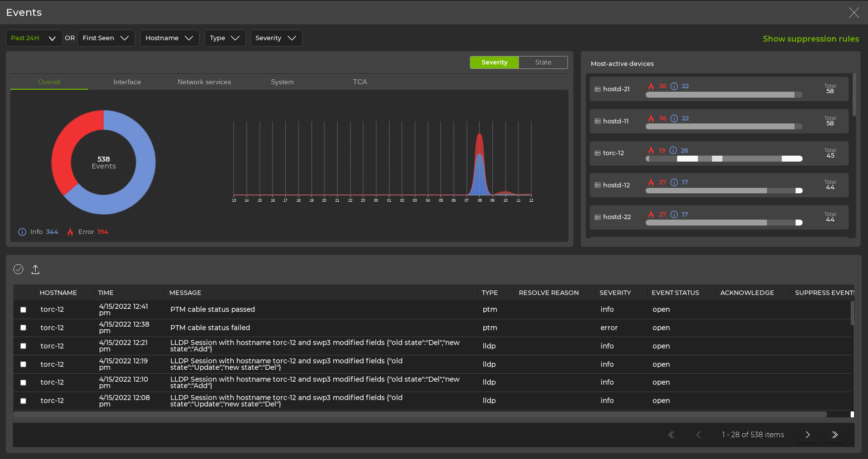Viewport: 868px width, 459px height.
Task: Check the checkbox for the PTM cable status failed event
Action: click(x=23, y=328)
